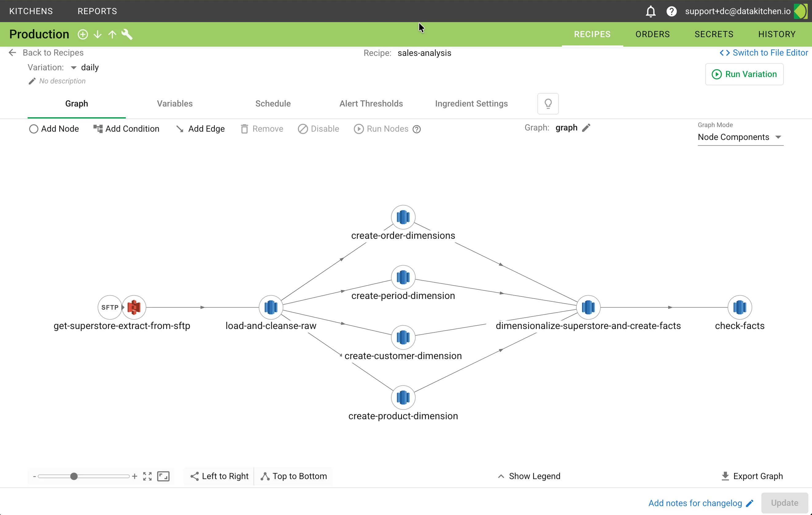Click the pencil icon to rename the graph
The width and height of the screenshot is (812, 515).
tap(587, 127)
